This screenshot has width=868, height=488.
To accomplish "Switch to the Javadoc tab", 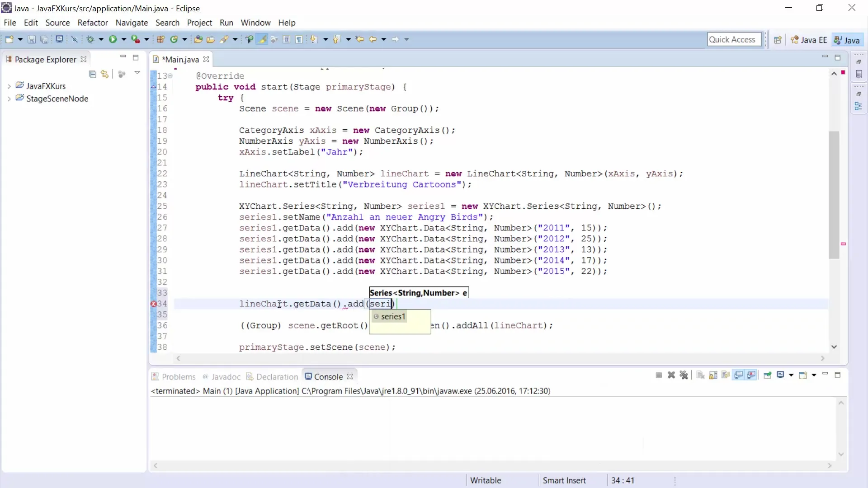I will [222, 377].
